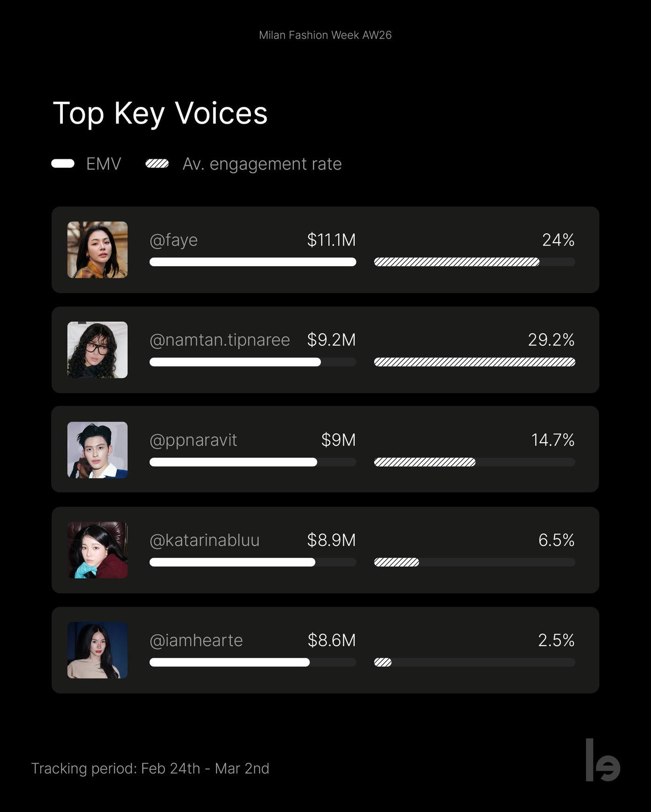Select the @iamhearte profile thumbnail

tap(97, 650)
